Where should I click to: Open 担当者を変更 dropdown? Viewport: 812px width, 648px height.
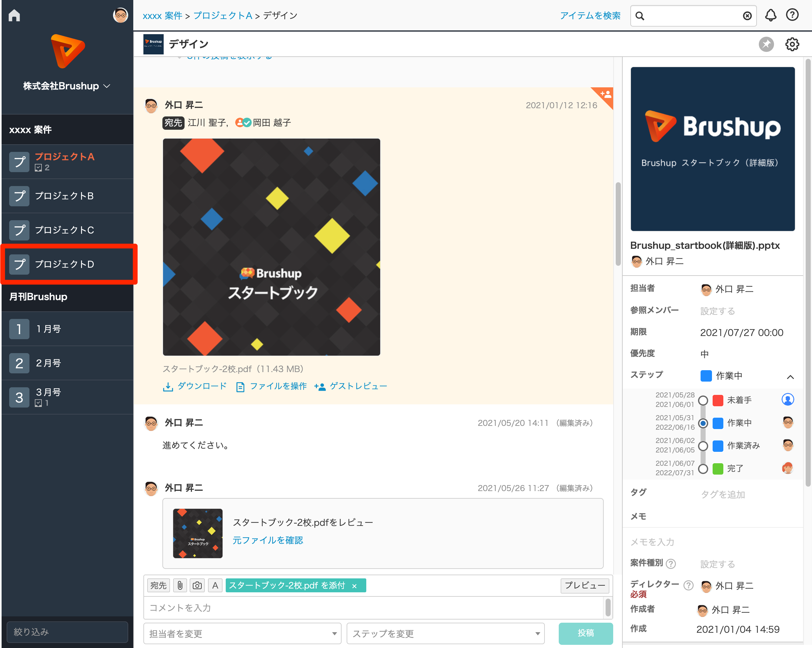242,633
